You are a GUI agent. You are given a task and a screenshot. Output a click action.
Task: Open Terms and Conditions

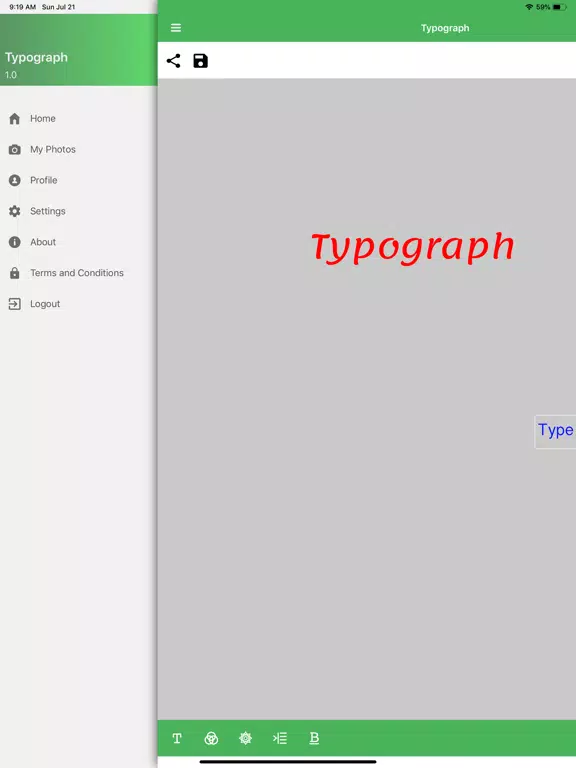(x=77, y=273)
